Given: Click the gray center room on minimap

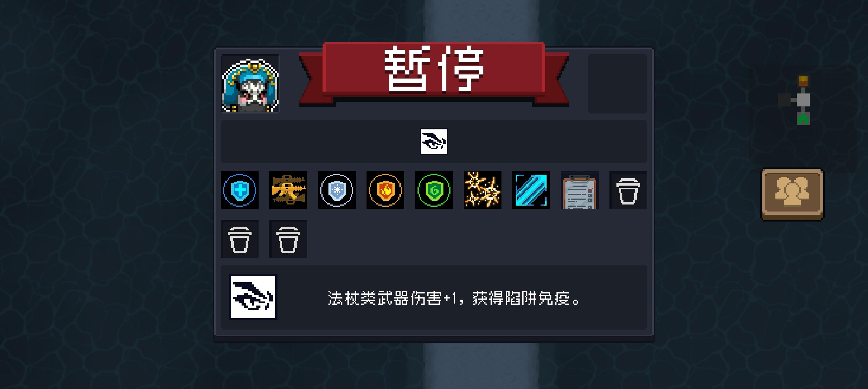Looking at the screenshot, I should pos(803,100).
